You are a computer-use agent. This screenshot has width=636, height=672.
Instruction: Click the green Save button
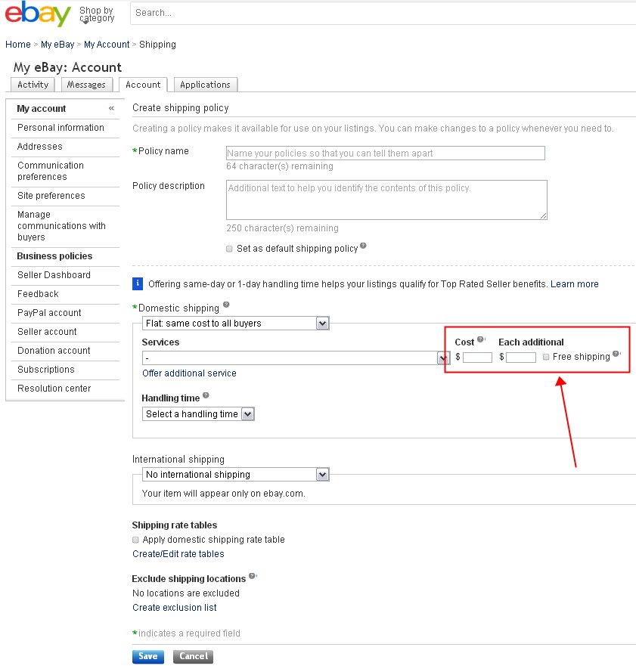tap(147, 656)
